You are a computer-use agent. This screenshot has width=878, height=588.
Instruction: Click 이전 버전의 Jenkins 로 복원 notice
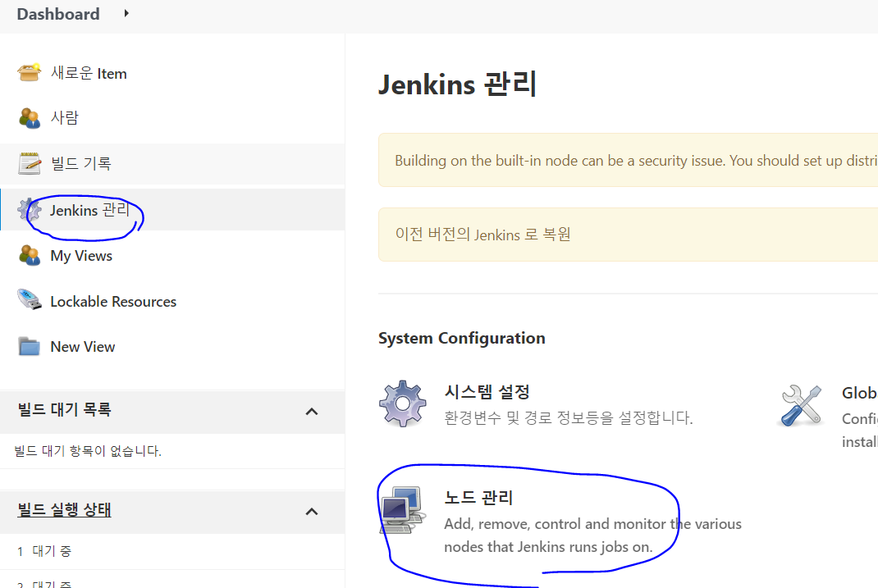click(x=629, y=235)
